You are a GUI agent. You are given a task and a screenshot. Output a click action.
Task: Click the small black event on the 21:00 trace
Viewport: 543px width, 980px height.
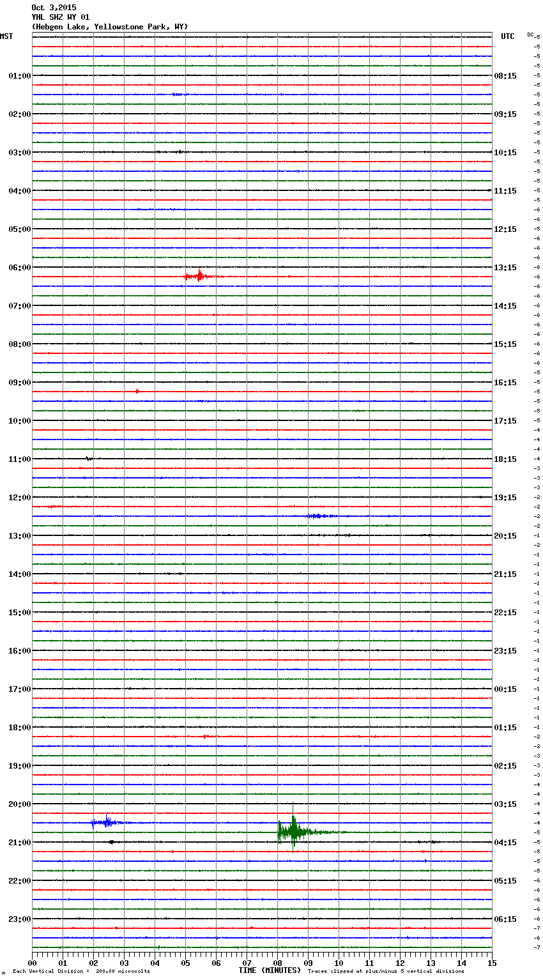[112, 842]
